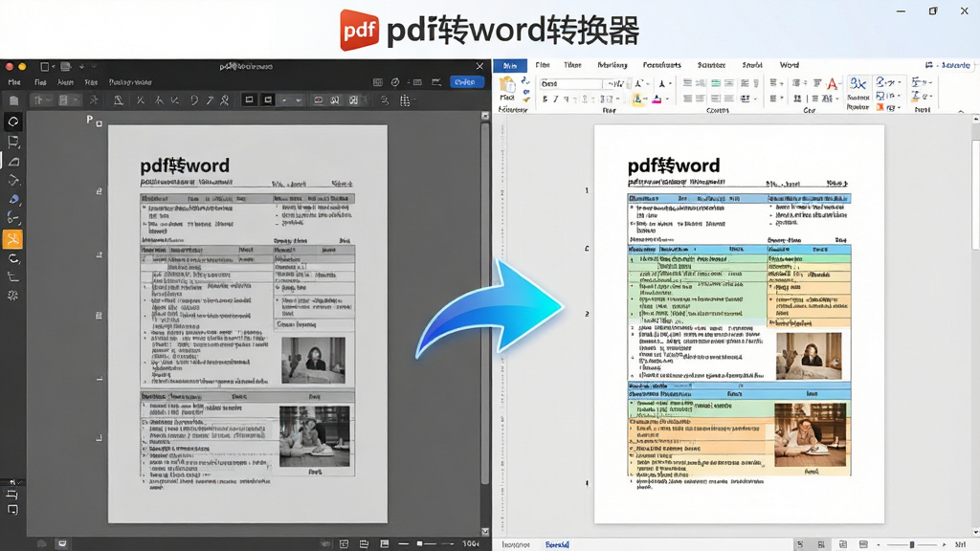Click the Paste clipboard icon in Word ribbon
Screen dimensions: 980x551
pos(507,87)
